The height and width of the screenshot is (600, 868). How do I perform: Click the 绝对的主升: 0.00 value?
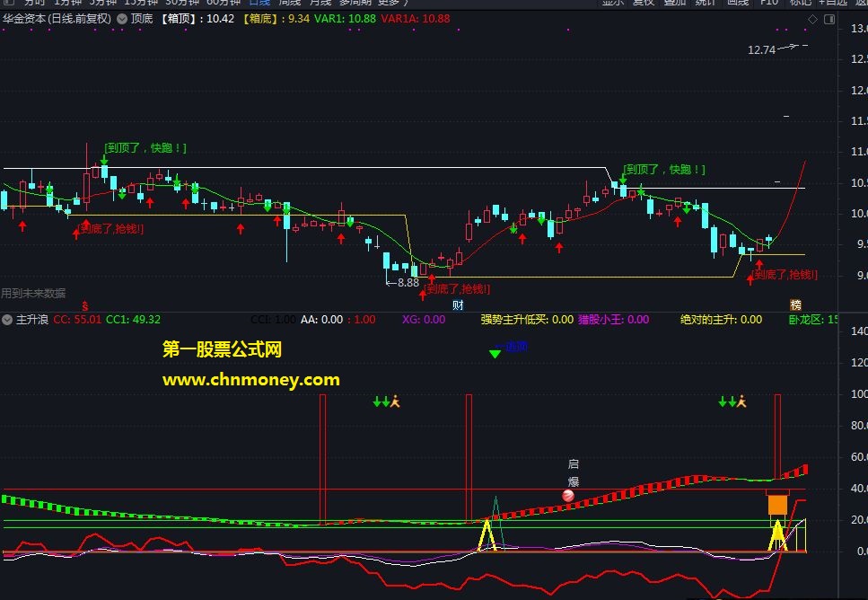point(722,320)
